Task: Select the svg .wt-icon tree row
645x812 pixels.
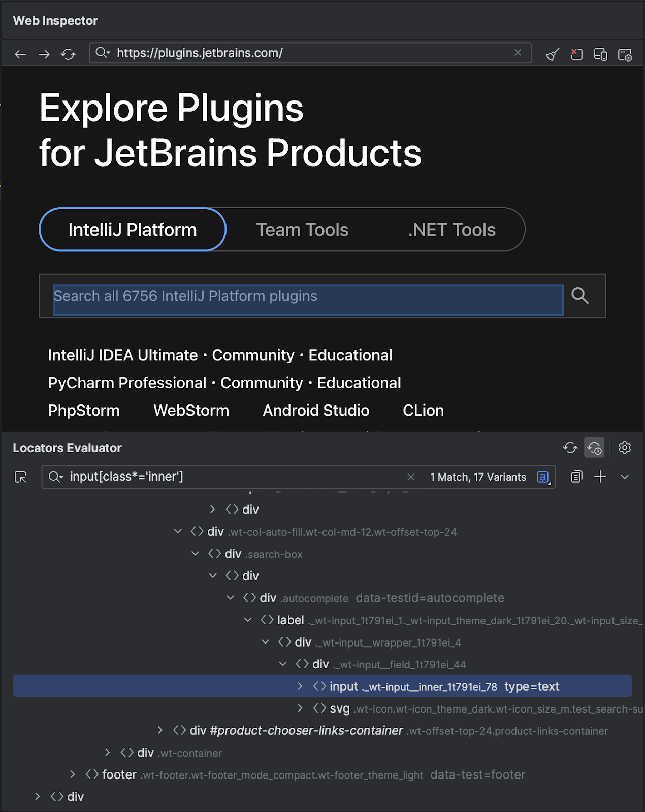Action: [322, 708]
